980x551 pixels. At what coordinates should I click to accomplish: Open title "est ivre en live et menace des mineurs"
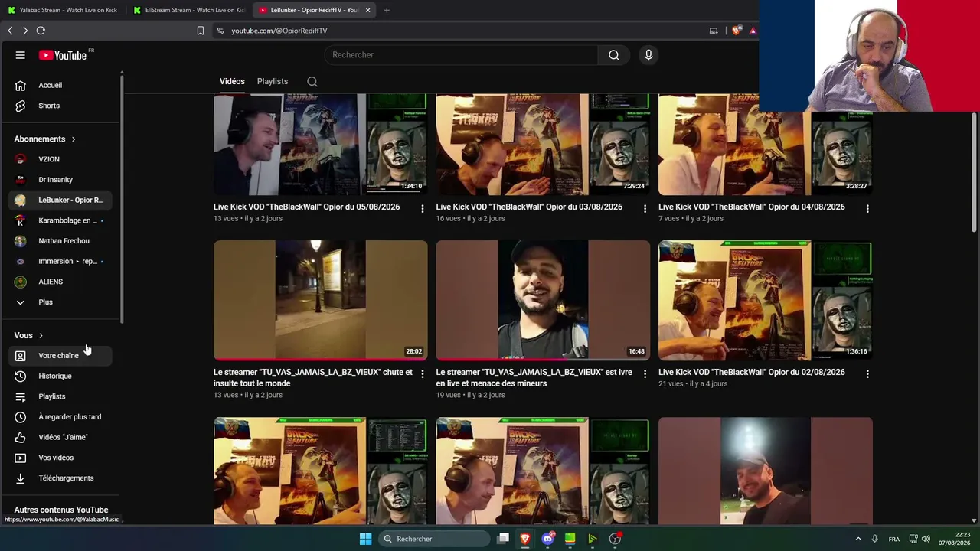click(534, 378)
